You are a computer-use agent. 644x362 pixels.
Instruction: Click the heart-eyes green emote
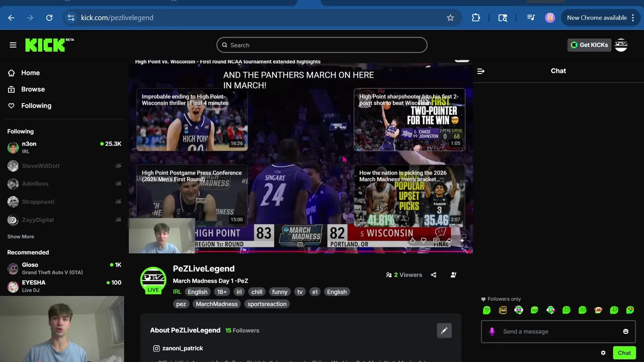coord(630,310)
